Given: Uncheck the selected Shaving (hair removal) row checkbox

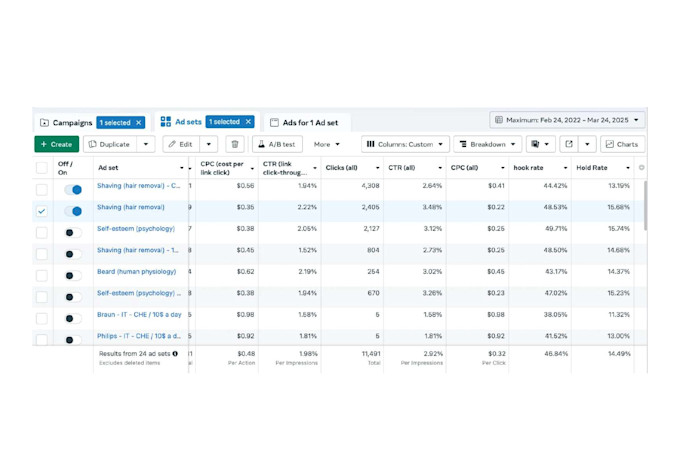Looking at the screenshot, I should (42, 211).
